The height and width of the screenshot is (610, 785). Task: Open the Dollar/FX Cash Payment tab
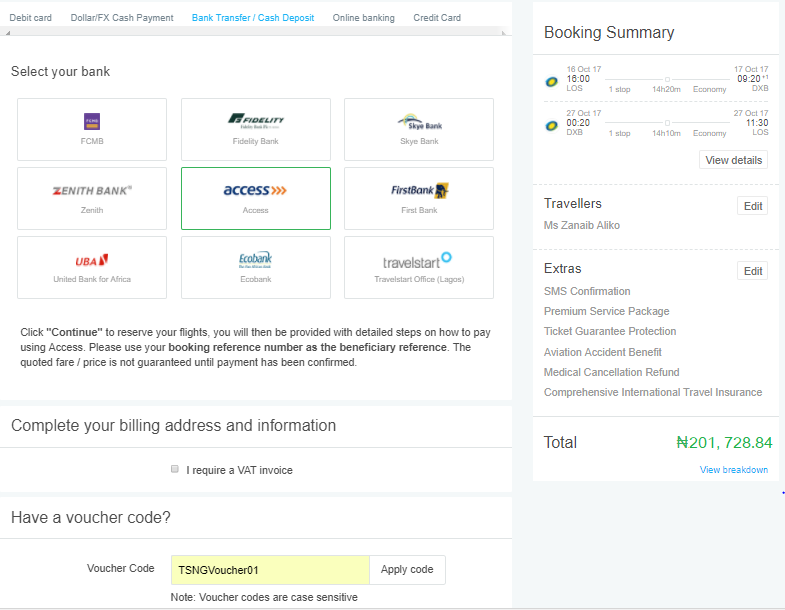[x=122, y=18]
